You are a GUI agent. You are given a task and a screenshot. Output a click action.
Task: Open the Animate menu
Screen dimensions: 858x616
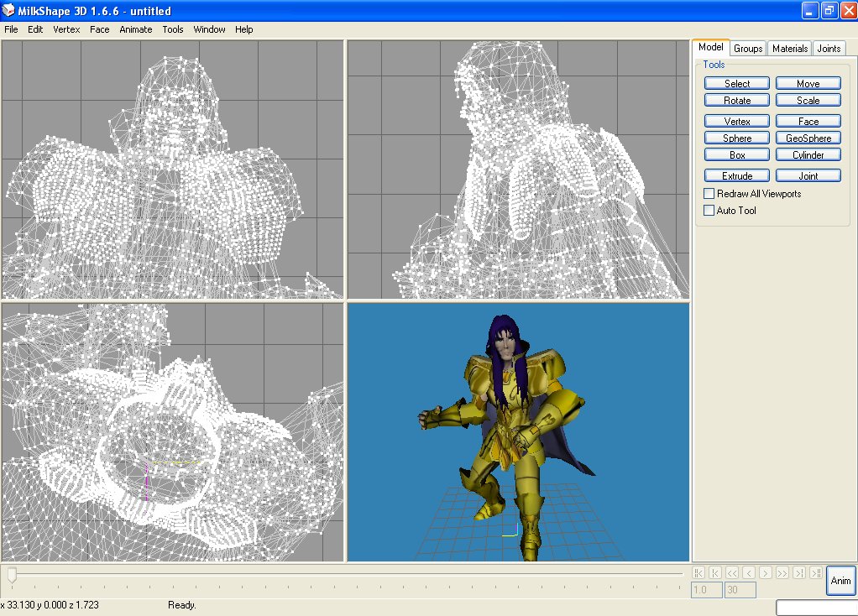pos(136,29)
